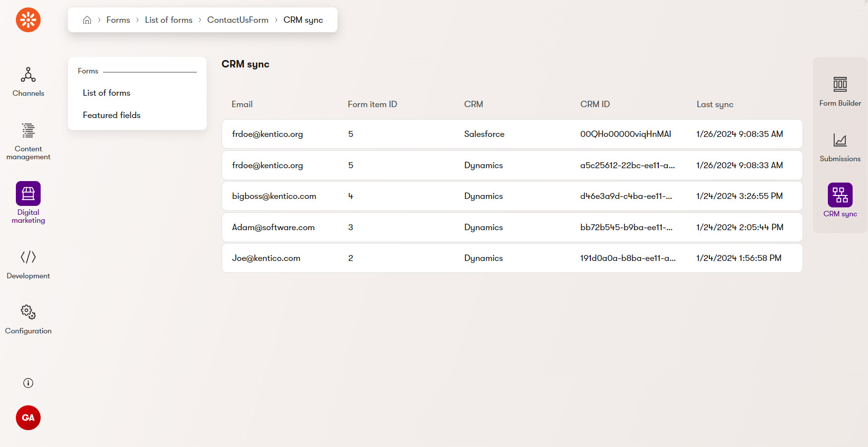Screen dimensions: 868x447
Task: Open the Content management icon
Action: pyautogui.click(x=28, y=131)
